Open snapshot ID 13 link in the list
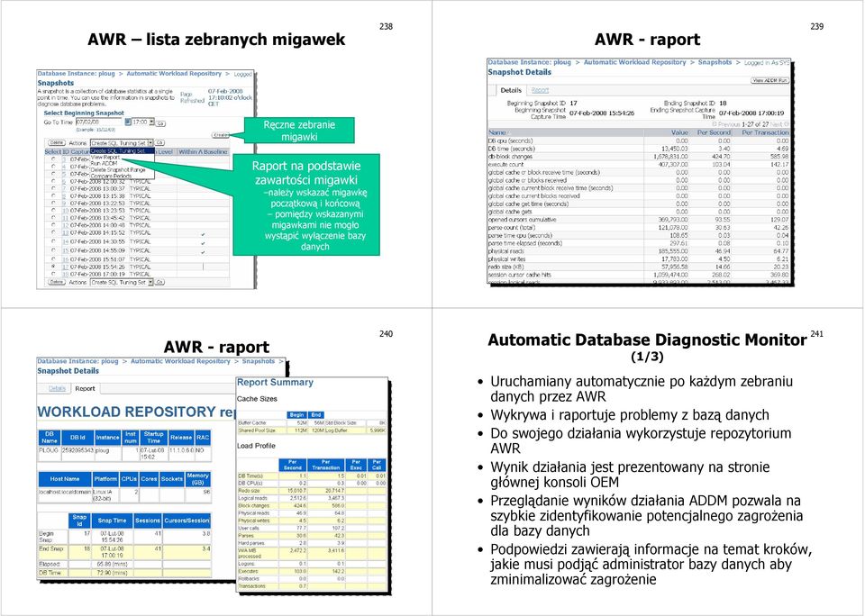Image resolution: width=865 pixels, height=616 pixels. pyautogui.click(x=66, y=232)
